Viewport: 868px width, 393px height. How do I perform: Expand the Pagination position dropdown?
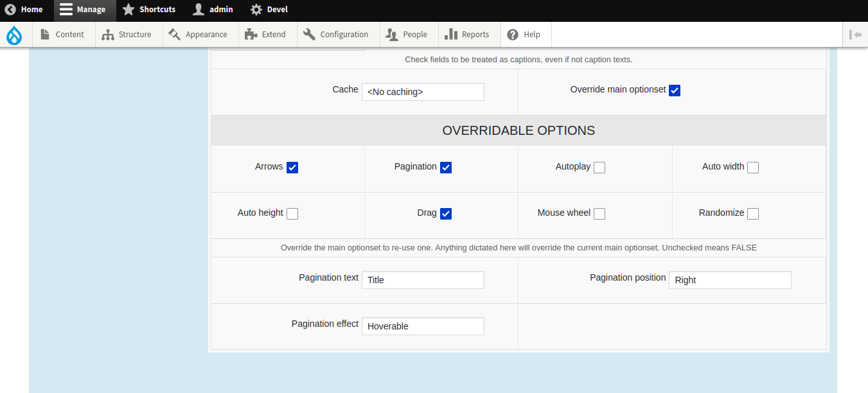(730, 280)
